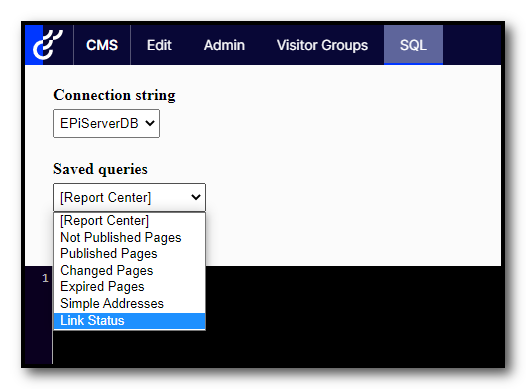Switch to the Edit tab
The height and width of the screenshot is (389, 526).
click(159, 45)
